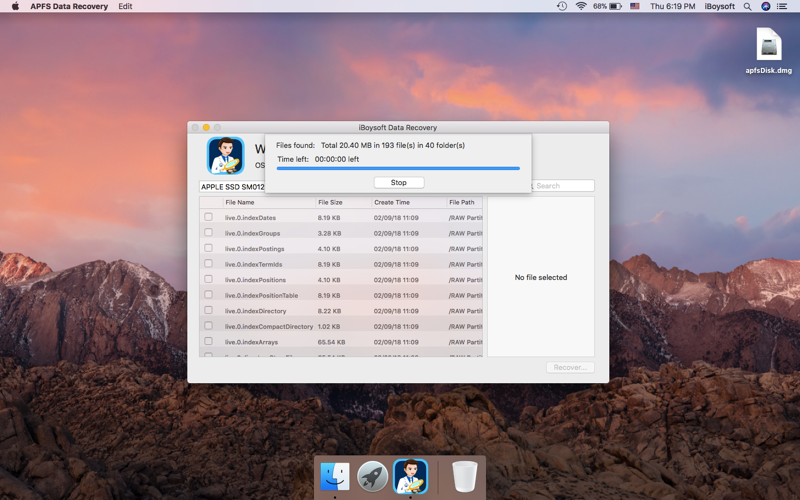
Task: Launch Launchpad rocket icon in dock
Action: 373,476
